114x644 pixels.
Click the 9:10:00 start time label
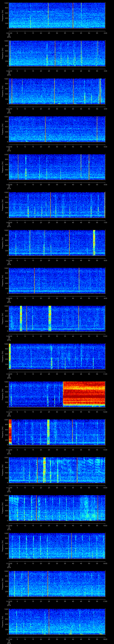coord(9,374)
